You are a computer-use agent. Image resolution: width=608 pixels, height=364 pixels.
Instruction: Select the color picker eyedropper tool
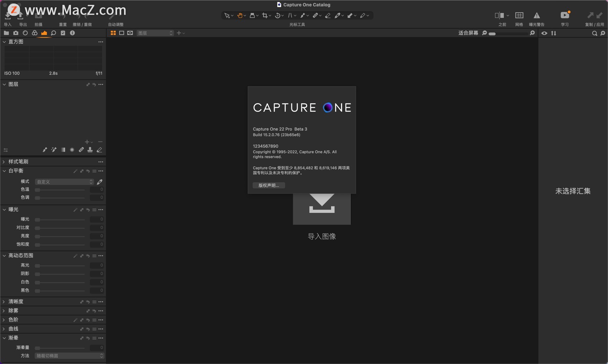[338, 15]
